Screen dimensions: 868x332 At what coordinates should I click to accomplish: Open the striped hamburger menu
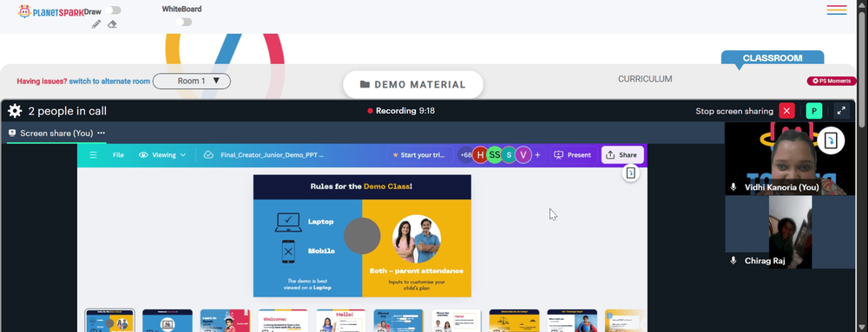coord(837,10)
